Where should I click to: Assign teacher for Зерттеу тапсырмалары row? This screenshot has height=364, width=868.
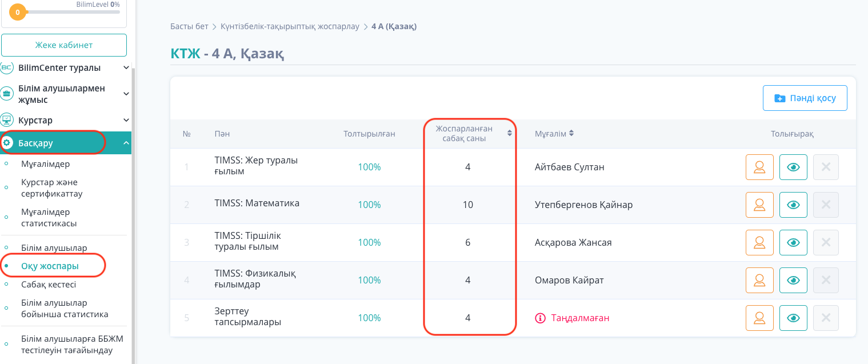click(x=759, y=318)
